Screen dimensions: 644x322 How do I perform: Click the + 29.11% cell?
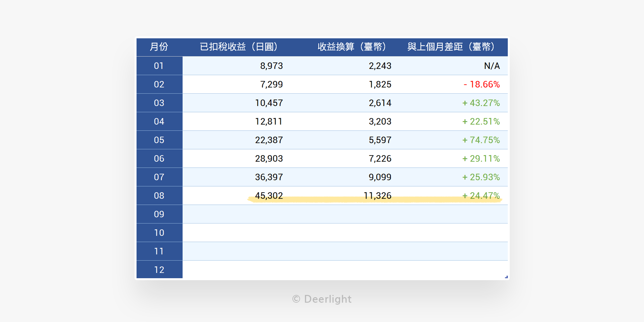481,159
